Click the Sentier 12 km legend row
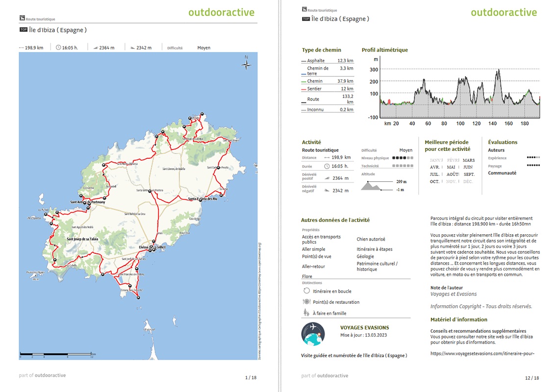Screen dimensions: 559x392 [327, 89]
